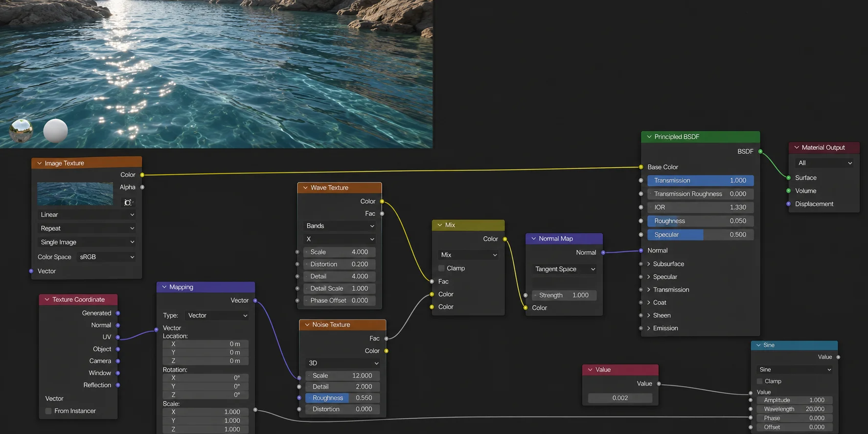Collapse the Image Texture node chevron

40,163
